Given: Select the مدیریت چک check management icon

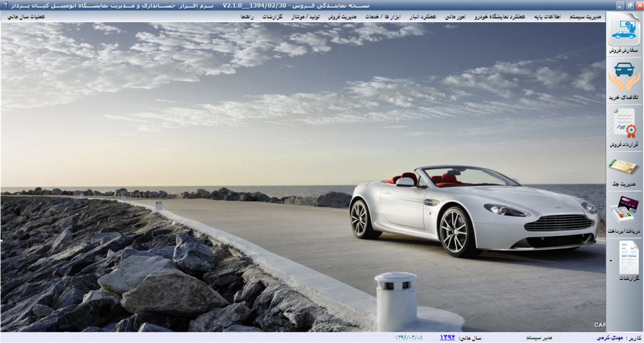Looking at the screenshot, I should coord(624,171).
